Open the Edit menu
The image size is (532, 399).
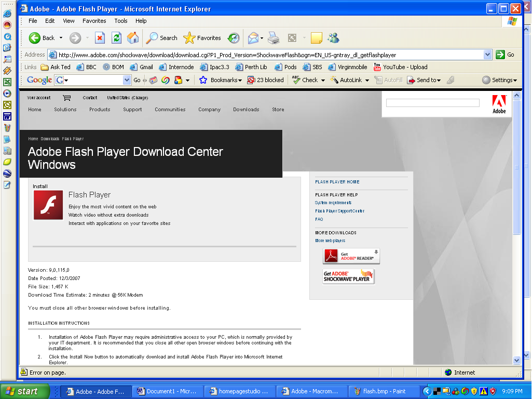point(50,21)
